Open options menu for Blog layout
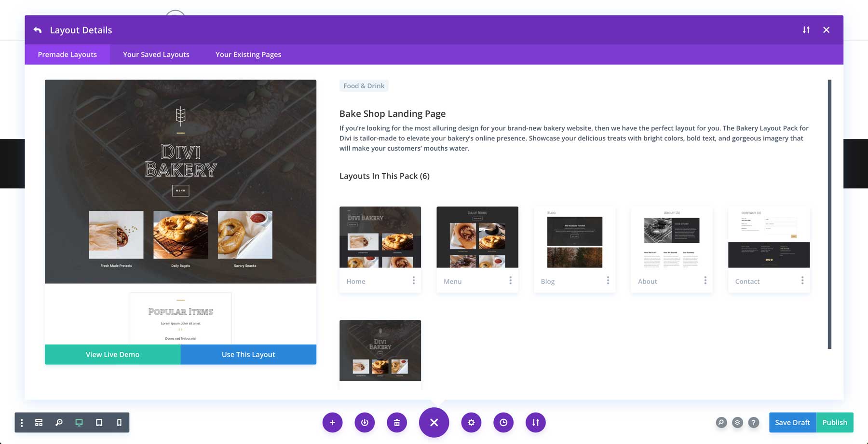 tap(608, 280)
